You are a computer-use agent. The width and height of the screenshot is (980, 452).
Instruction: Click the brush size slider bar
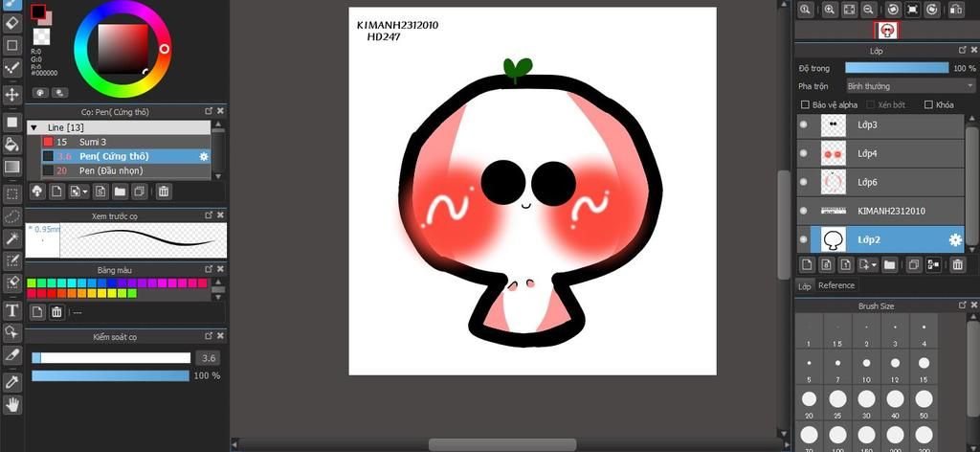(x=111, y=358)
